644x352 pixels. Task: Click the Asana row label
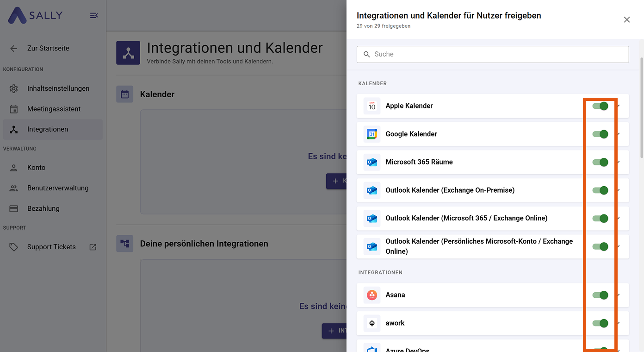click(x=396, y=295)
